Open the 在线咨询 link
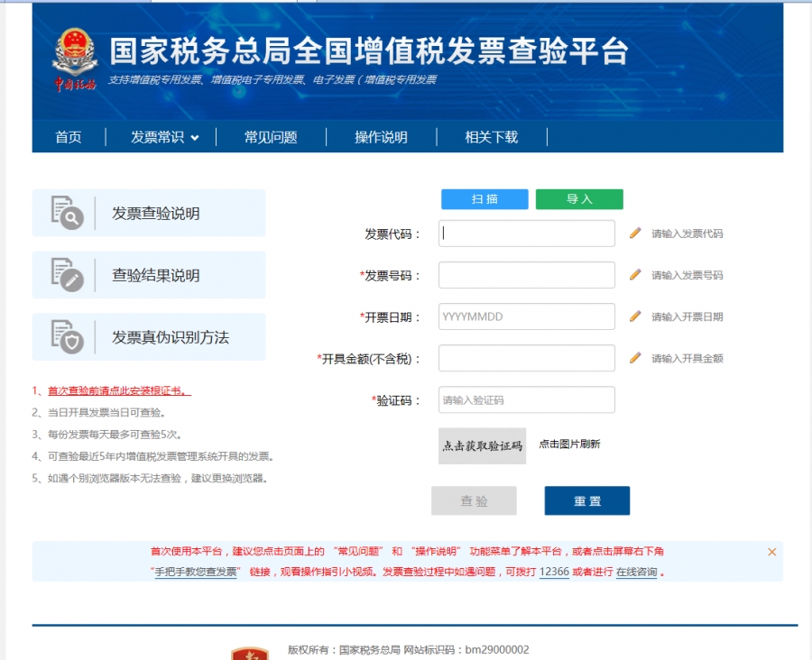Screen dimensions: 812x660 [636, 572]
